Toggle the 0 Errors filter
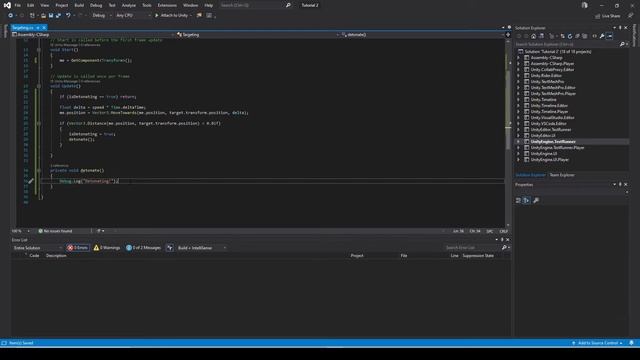The width and height of the screenshot is (640, 360). (78, 248)
